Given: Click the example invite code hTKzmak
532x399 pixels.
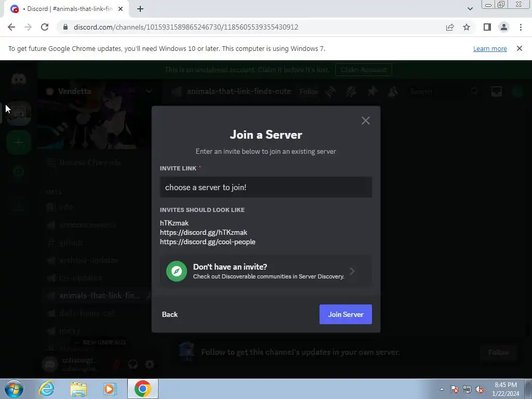Looking at the screenshot, I should click(174, 223).
